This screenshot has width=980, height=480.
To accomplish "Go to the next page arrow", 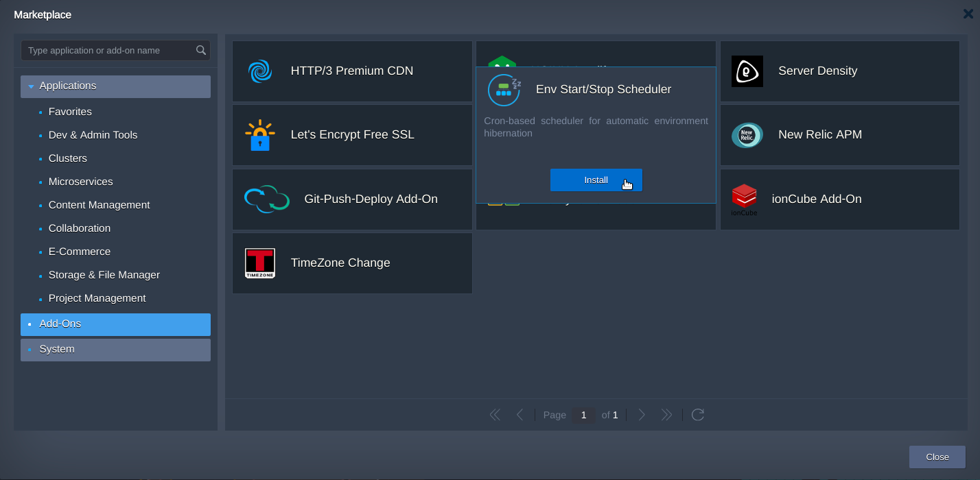I will 642,415.
